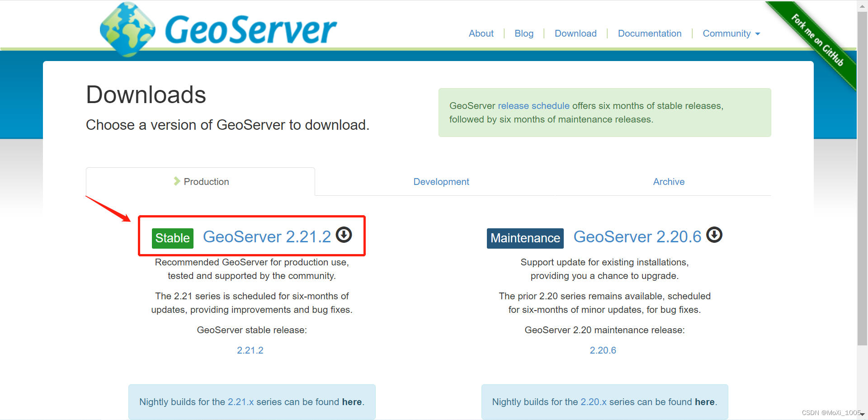Select the Production tab
Screen dimensions: 868x420
201,181
